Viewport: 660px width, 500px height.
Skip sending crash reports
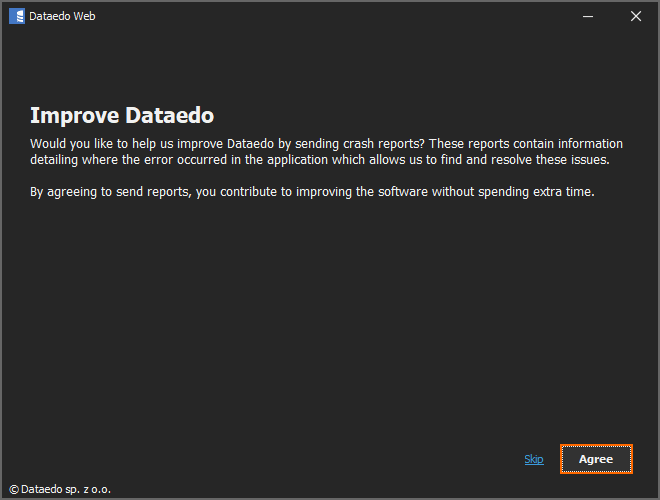coord(534,459)
